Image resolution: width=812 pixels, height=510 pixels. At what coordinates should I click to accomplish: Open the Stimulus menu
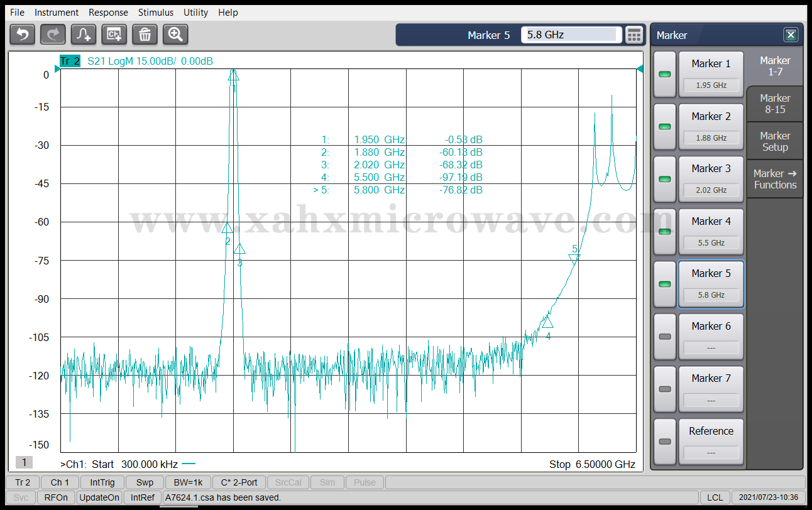[156, 12]
